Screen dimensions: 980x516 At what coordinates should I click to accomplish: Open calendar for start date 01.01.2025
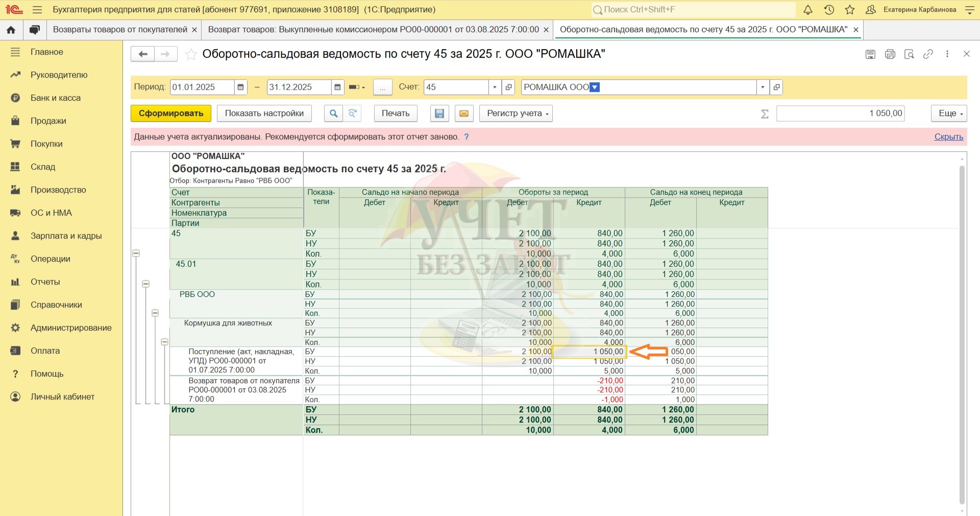[241, 87]
